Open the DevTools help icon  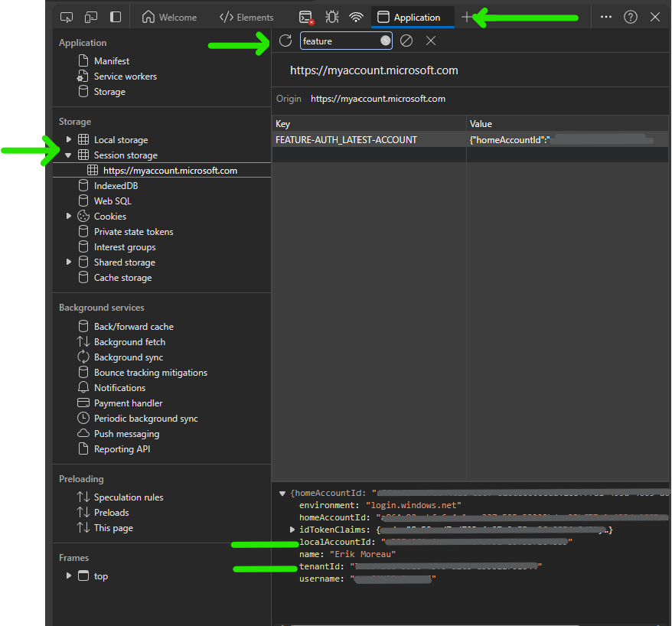(631, 17)
